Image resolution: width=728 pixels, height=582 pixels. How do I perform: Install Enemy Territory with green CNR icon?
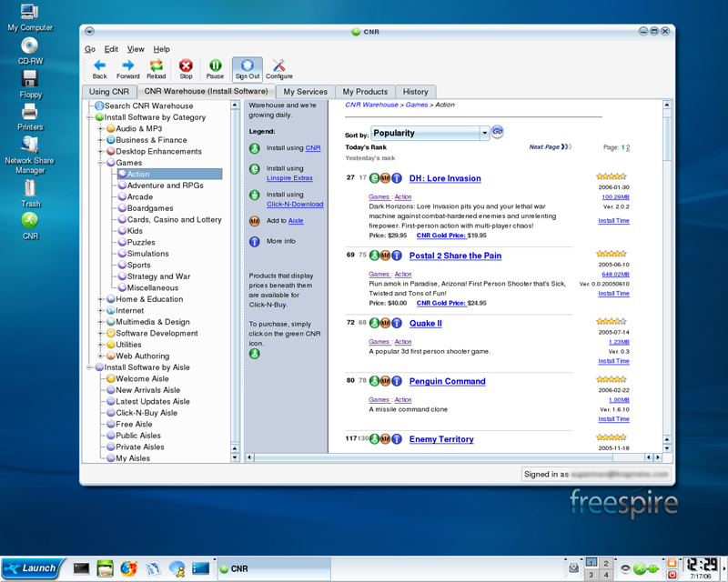pos(374,438)
